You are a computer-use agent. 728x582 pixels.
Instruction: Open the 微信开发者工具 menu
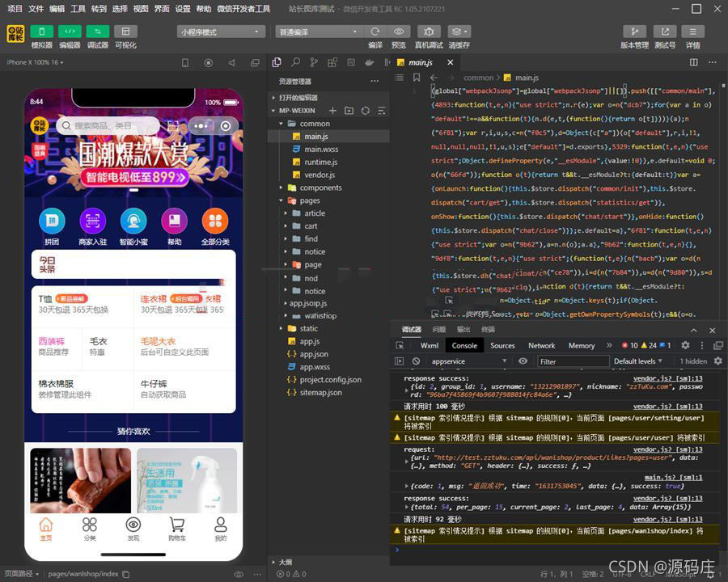[243, 8]
